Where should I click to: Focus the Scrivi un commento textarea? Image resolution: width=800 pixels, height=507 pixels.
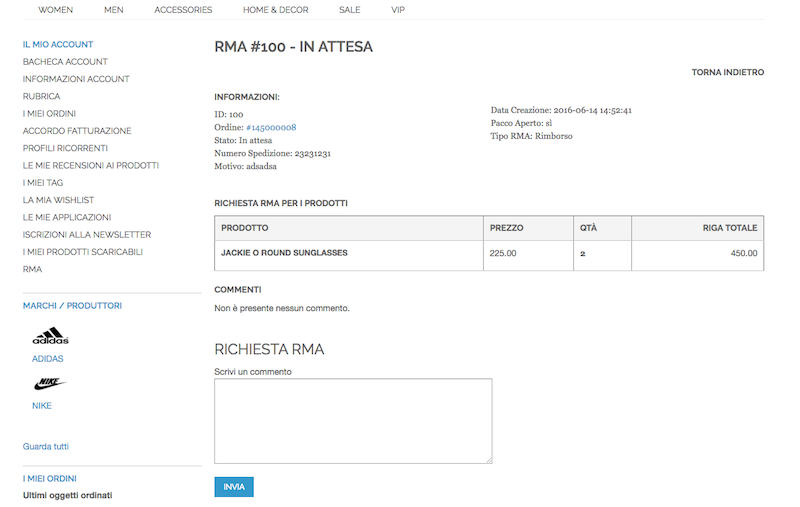point(353,421)
